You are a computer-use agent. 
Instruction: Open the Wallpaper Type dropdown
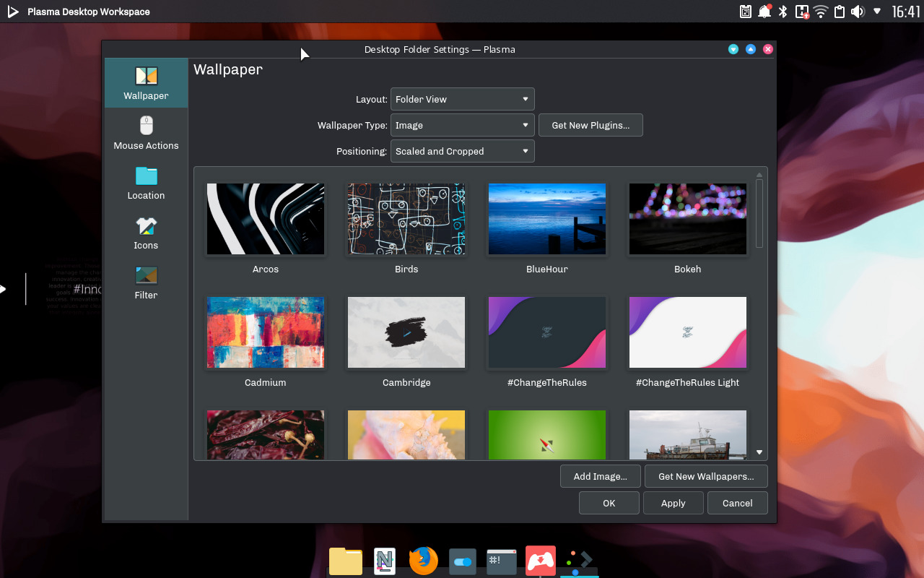(x=462, y=125)
